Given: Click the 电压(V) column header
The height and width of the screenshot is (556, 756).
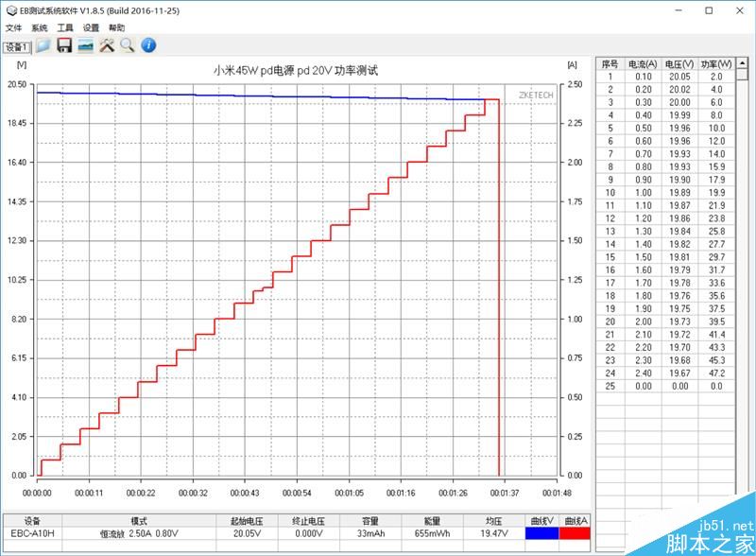Looking at the screenshot, I should click(x=679, y=63).
